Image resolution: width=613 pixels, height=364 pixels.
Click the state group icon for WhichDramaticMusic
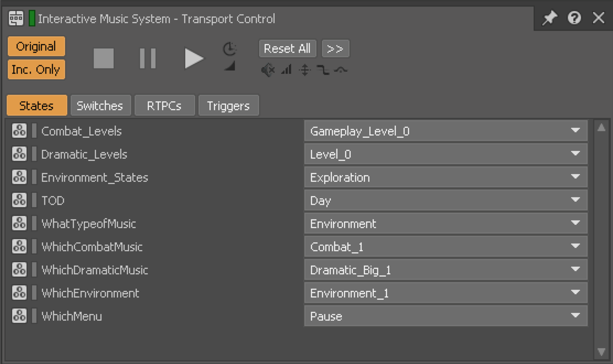19,270
